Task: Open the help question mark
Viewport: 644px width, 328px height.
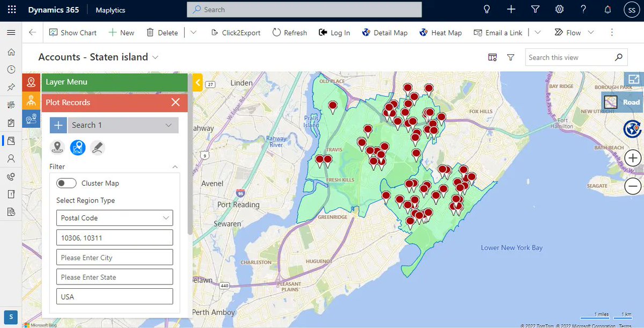Action: click(583, 10)
